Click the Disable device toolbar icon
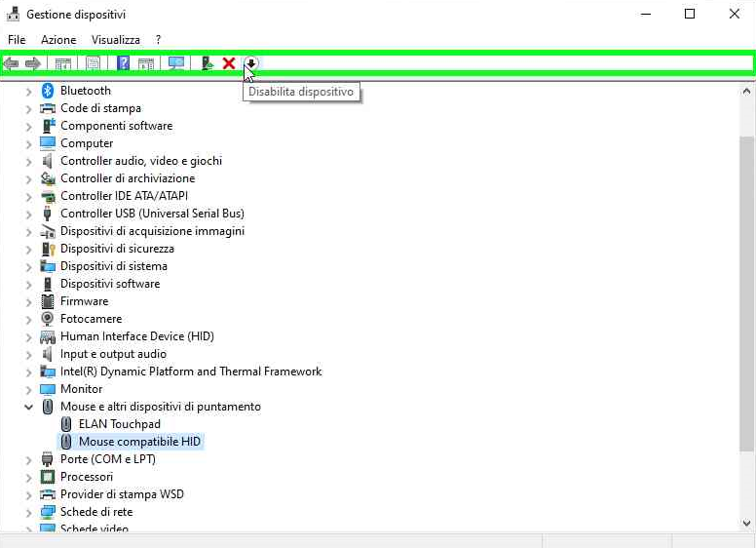Viewport: 756px width, 548px height. (x=250, y=63)
